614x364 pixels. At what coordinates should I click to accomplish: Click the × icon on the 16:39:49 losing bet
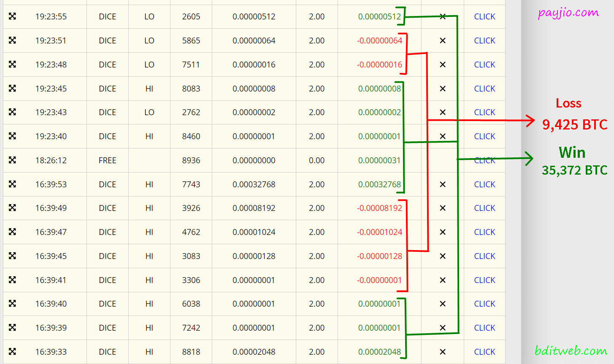[443, 208]
